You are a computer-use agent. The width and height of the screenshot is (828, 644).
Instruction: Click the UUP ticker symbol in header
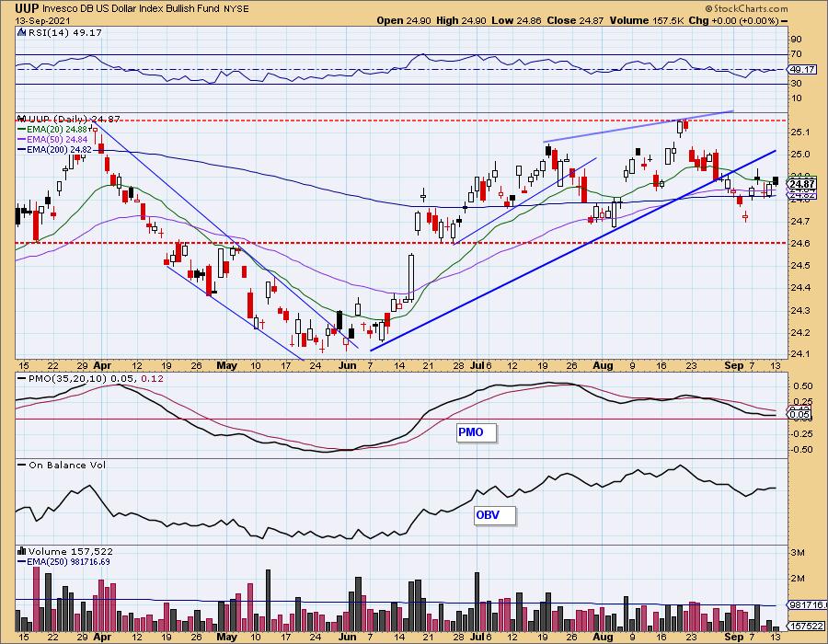coord(27,8)
